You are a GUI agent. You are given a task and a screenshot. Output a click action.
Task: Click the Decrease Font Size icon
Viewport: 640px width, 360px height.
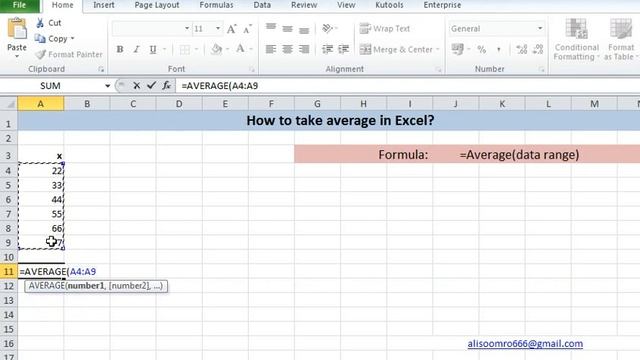point(247,29)
